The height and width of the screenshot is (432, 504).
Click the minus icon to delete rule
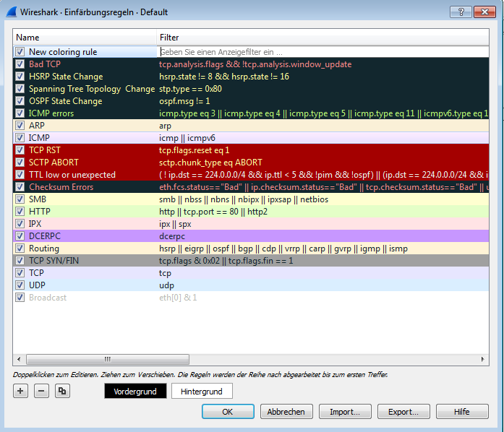[x=41, y=391]
